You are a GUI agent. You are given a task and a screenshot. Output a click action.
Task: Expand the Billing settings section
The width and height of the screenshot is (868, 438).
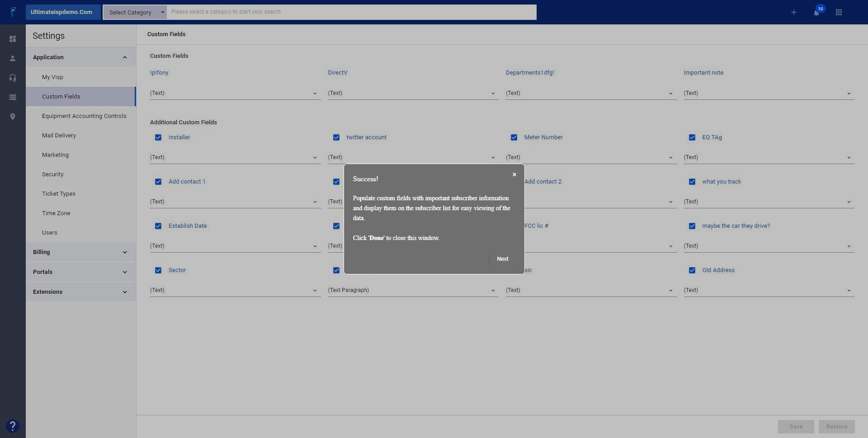(x=80, y=252)
